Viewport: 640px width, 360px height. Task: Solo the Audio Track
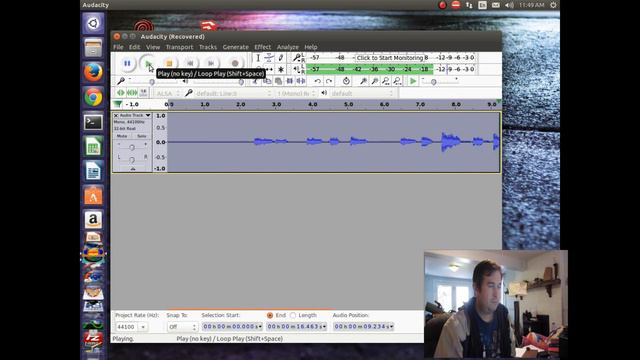[x=141, y=136]
